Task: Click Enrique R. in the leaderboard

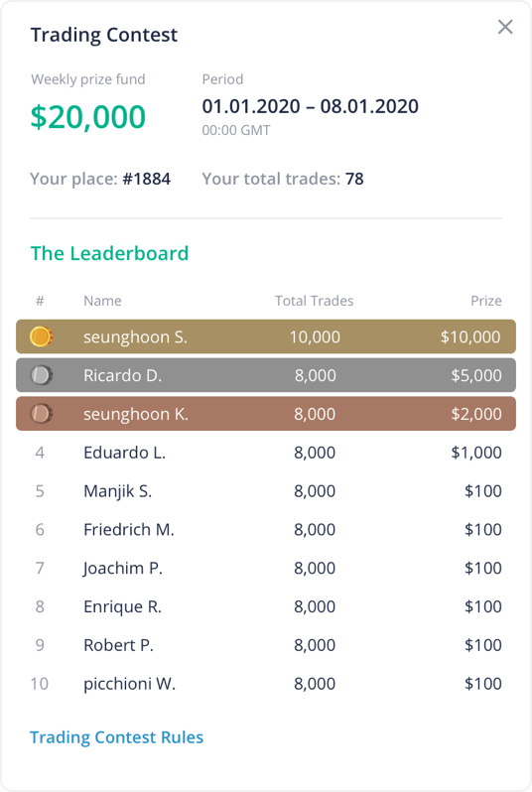Action: point(122,606)
